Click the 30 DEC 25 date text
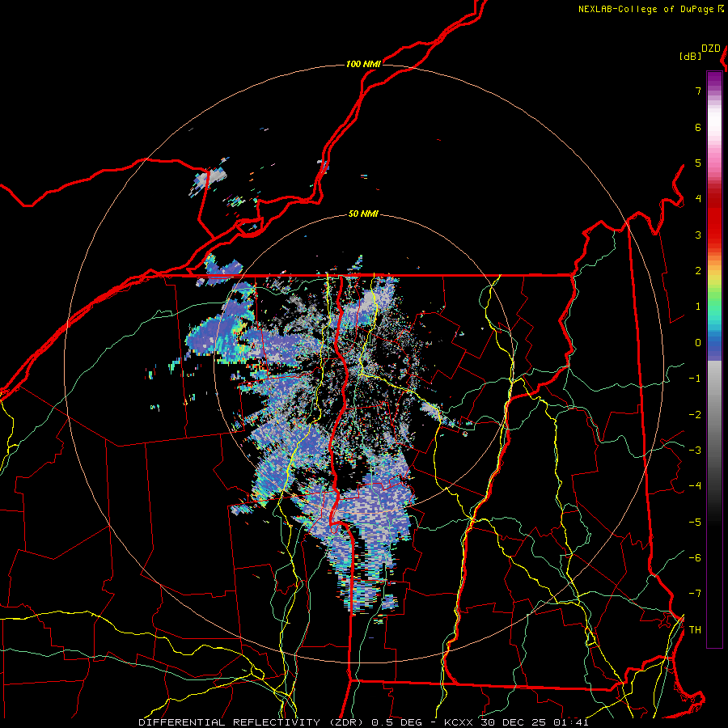 (x=512, y=722)
